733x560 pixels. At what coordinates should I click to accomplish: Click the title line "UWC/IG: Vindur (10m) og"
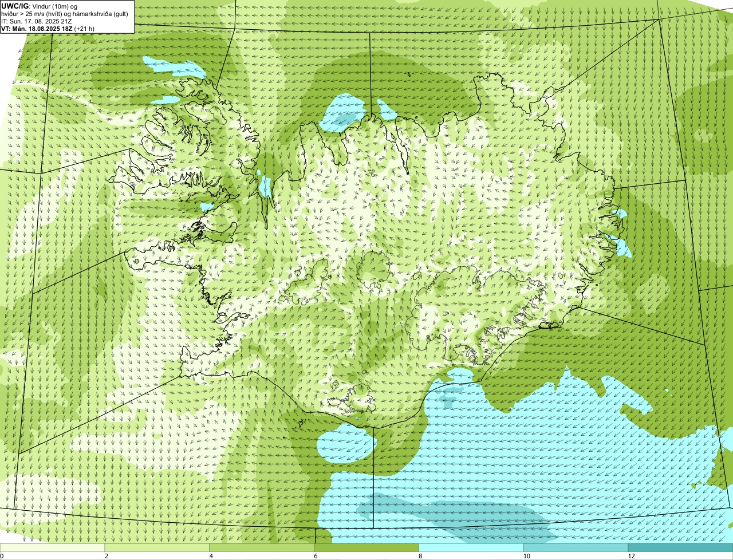[x=40, y=6]
